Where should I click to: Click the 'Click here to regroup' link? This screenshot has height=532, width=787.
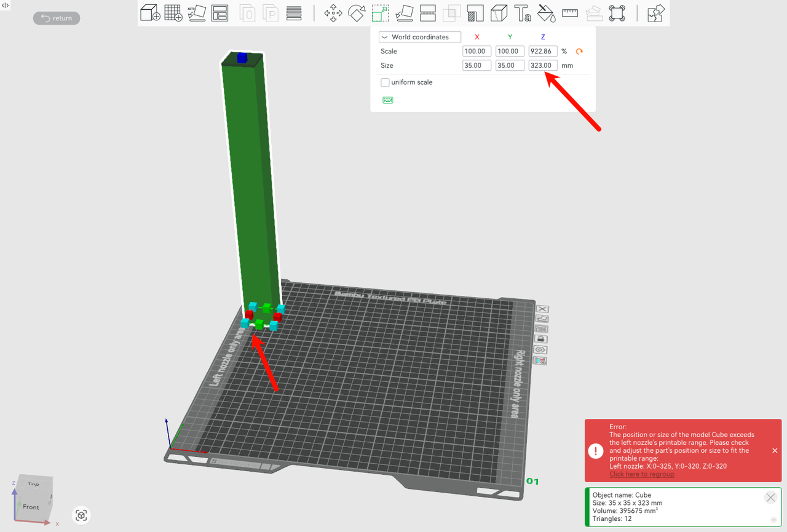tap(642, 474)
